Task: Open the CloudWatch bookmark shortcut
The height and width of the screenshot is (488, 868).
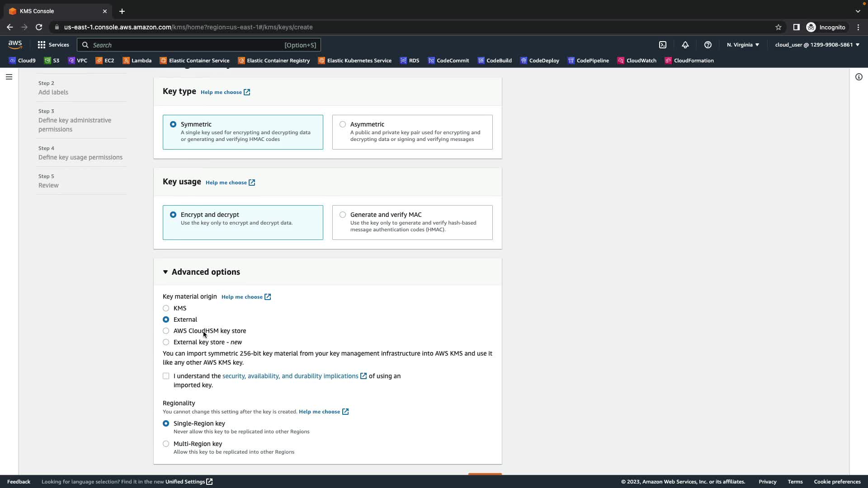Action: click(637, 61)
